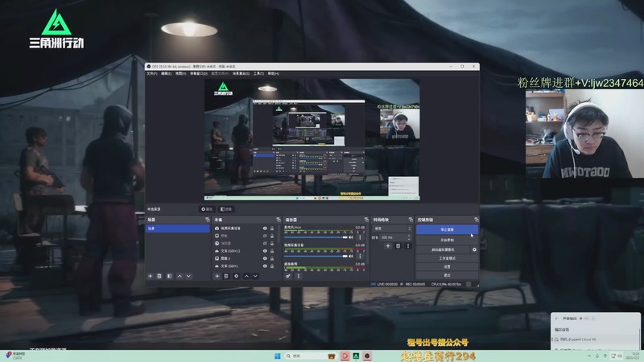The height and width of the screenshot is (362, 644).
Task: Remove selected source using trash icon
Action: (x=226, y=276)
